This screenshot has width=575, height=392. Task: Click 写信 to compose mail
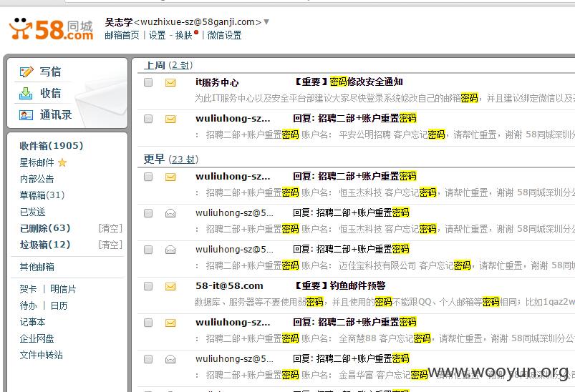coord(50,72)
